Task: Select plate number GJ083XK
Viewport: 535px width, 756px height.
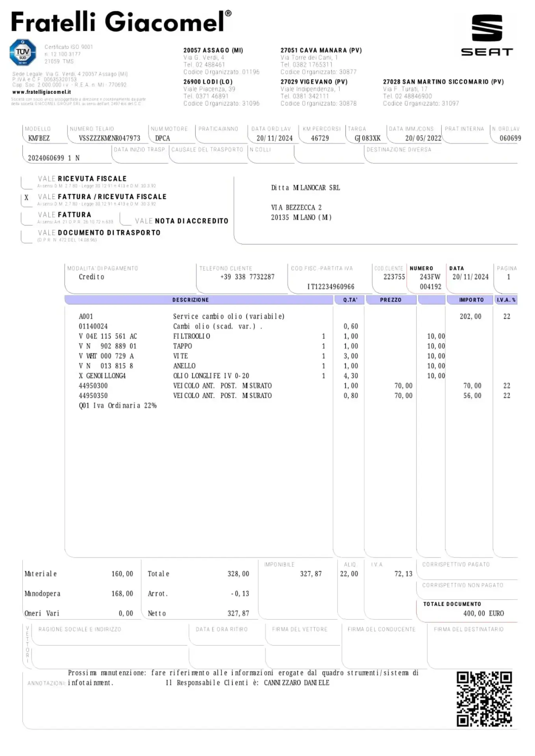Action: 367,138
